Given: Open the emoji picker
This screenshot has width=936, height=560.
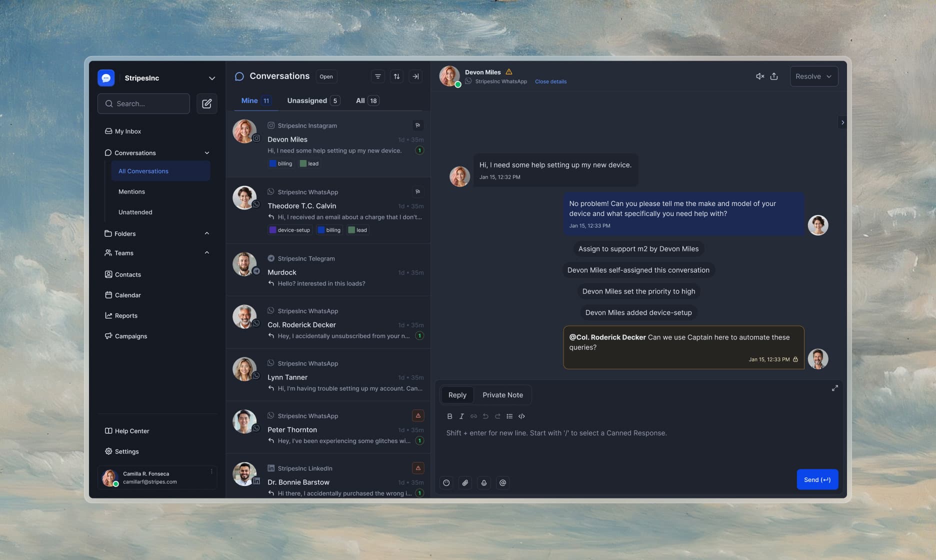Looking at the screenshot, I should click(446, 482).
